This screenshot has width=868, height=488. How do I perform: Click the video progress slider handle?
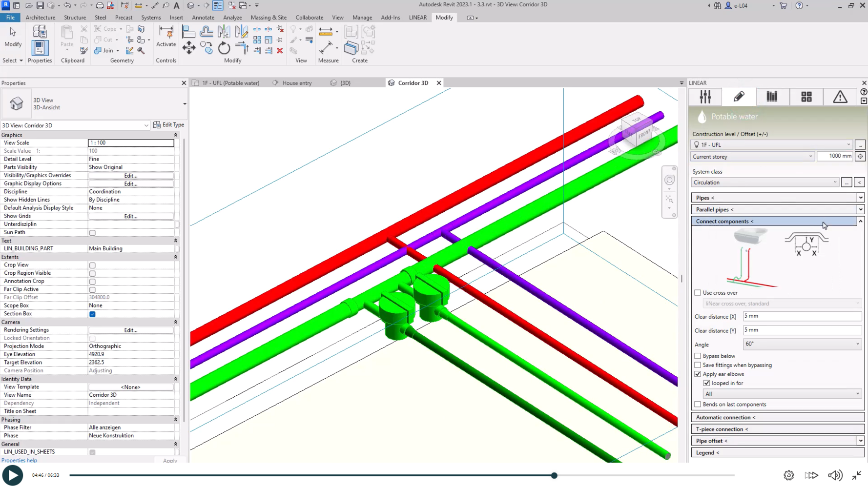(554, 475)
